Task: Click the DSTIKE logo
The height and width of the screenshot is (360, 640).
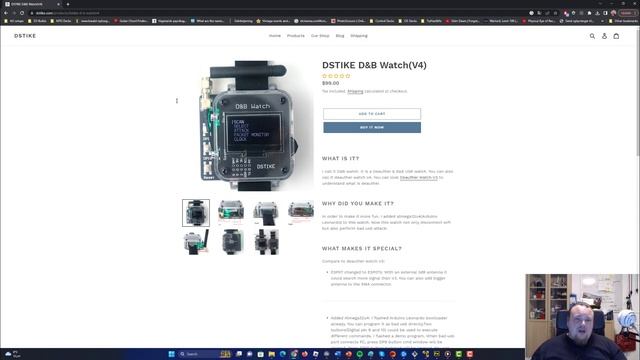Action: tap(25, 36)
